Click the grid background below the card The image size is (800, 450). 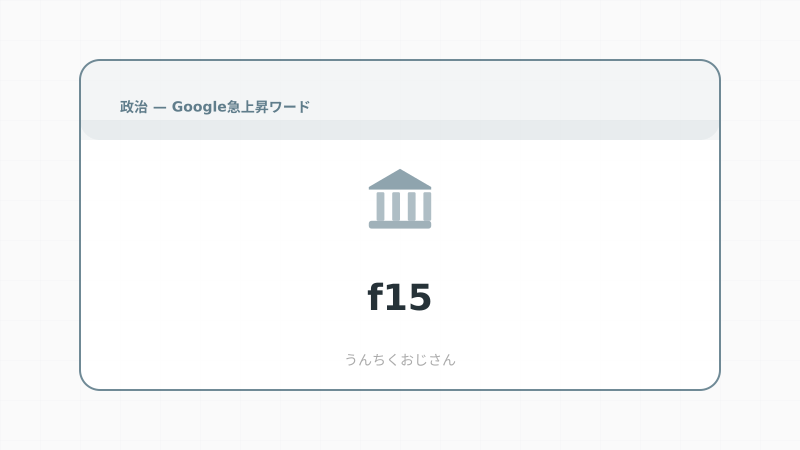pyautogui.click(x=400, y=420)
